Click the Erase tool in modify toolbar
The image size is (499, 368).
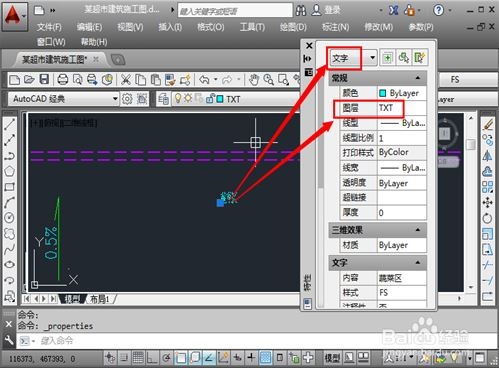488,125
